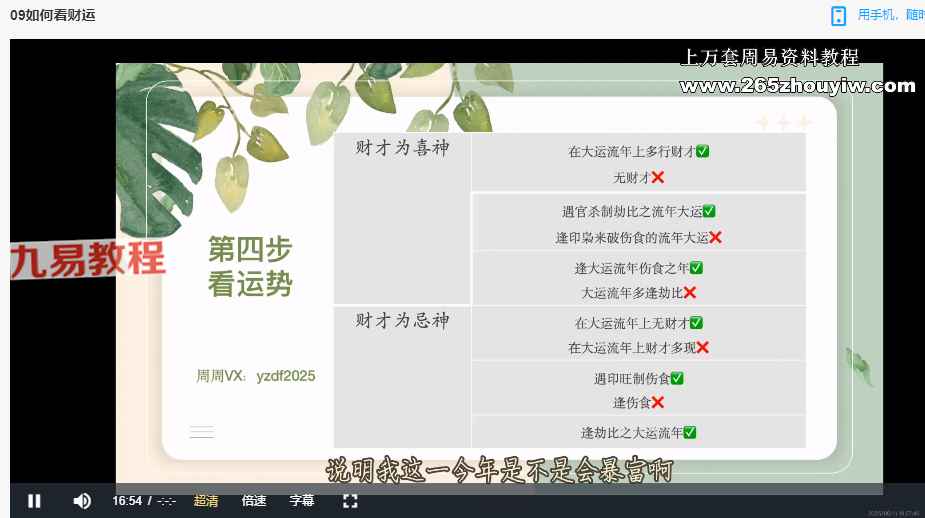This screenshot has height=518, width=925.
Task: Toggle the 字幕 subtitles option
Action: pyautogui.click(x=302, y=501)
